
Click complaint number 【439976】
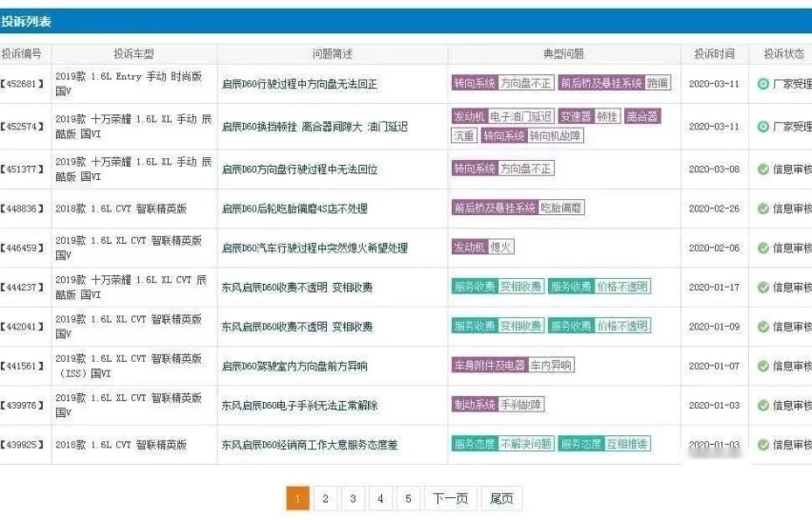click(22, 406)
